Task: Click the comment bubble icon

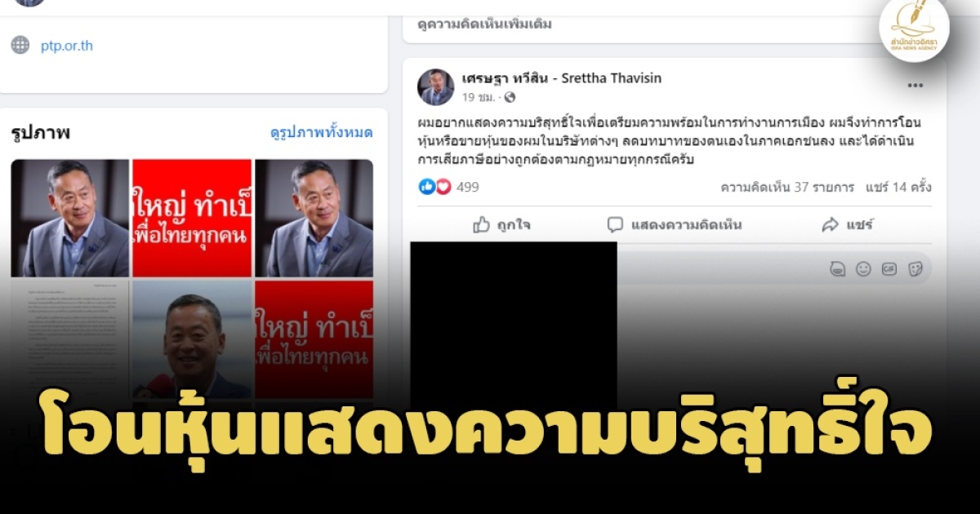Action: tap(615, 224)
